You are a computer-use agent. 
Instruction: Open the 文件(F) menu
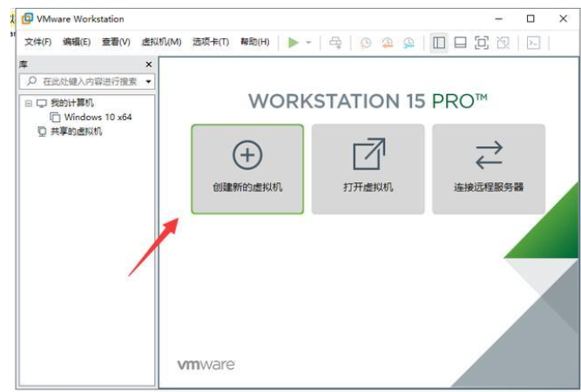[37, 43]
